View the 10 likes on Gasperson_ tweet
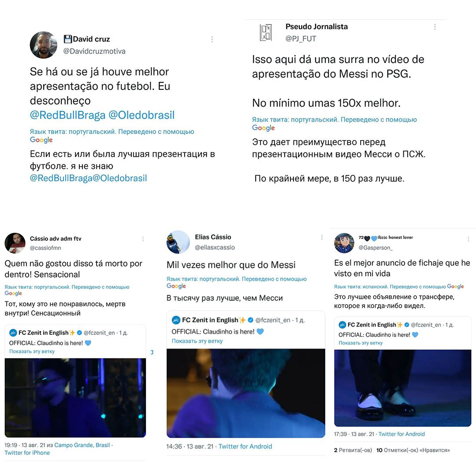This screenshot has width=476, height=476. (x=413, y=450)
